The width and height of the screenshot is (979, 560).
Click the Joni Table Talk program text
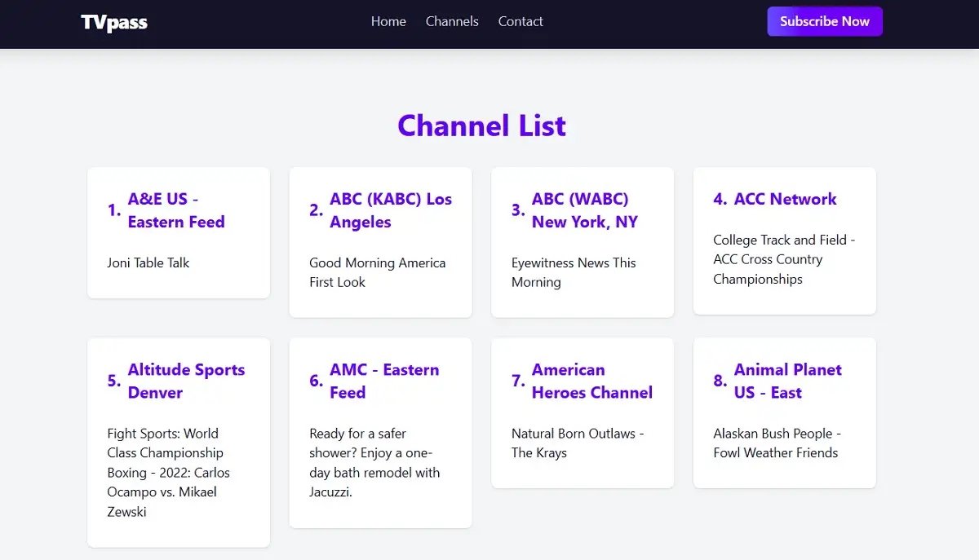coord(148,262)
